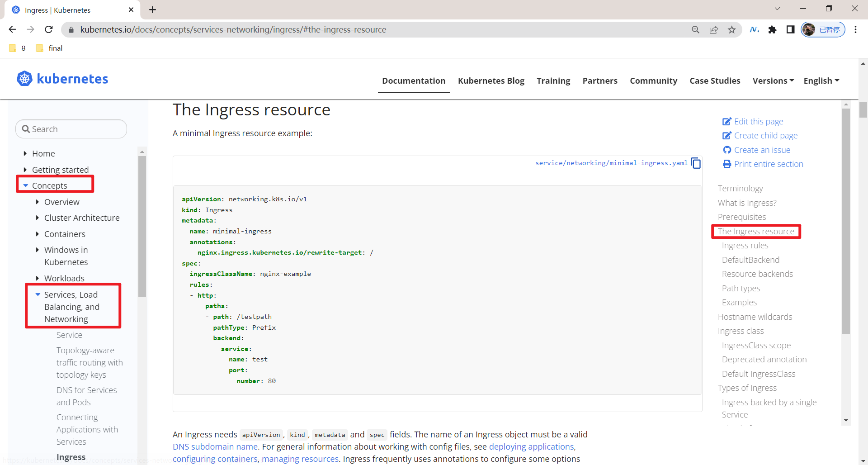Click the browser forward arrow
The image size is (868, 465).
click(x=30, y=29)
